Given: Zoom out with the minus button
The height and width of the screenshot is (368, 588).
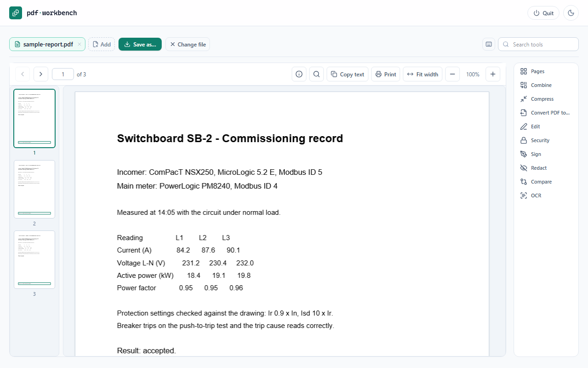Looking at the screenshot, I should point(452,74).
